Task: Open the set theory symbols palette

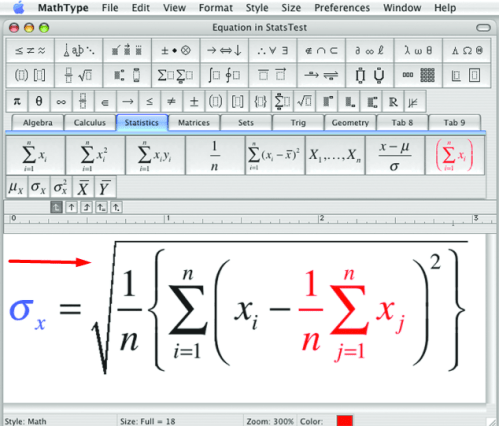Action: point(321,50)
